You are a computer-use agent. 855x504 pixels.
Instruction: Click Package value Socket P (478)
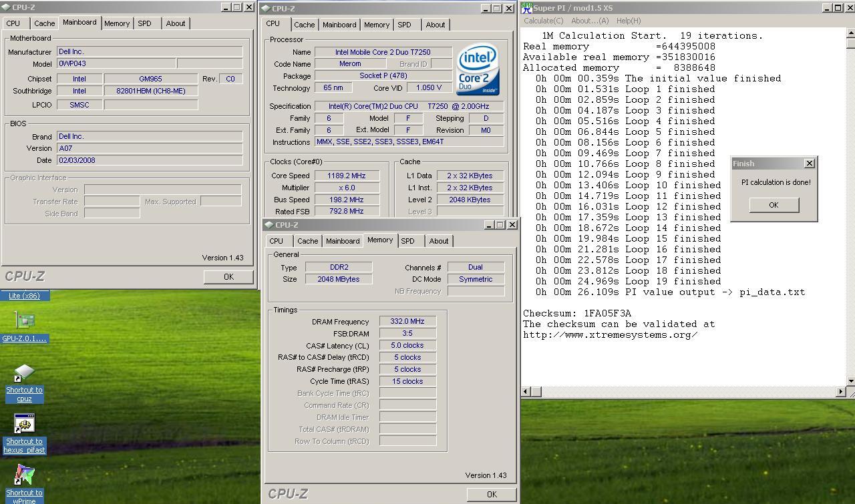[383, 75]
